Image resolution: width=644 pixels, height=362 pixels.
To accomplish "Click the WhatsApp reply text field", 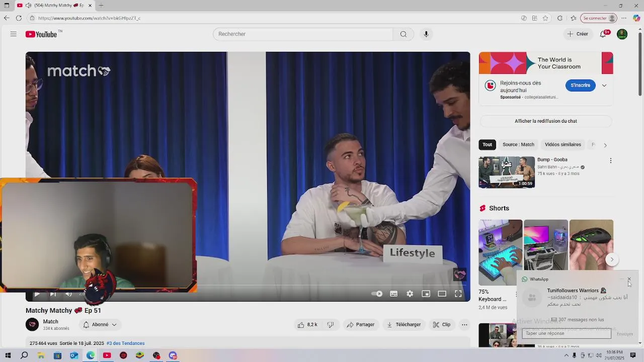I will click(x=566, y=333).
